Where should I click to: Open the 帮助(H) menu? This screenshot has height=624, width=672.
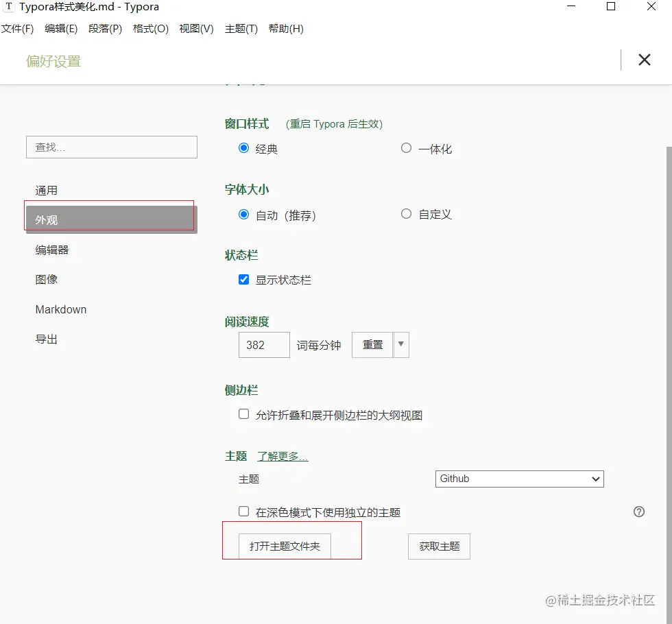[286, 29]
